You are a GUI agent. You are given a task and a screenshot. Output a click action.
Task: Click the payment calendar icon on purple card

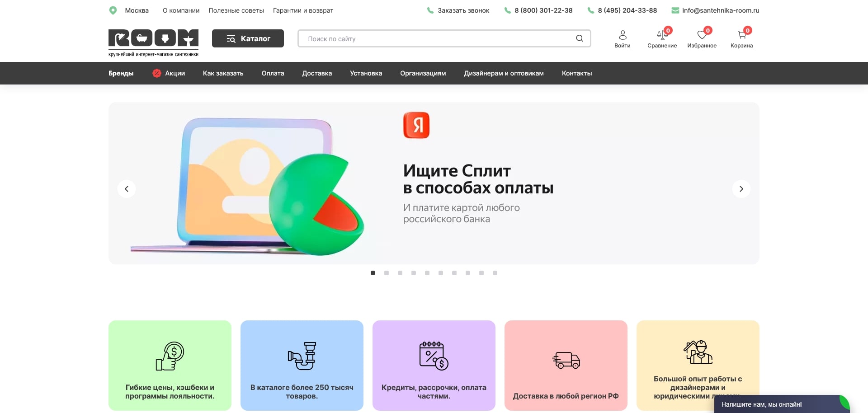pos(433,357)
